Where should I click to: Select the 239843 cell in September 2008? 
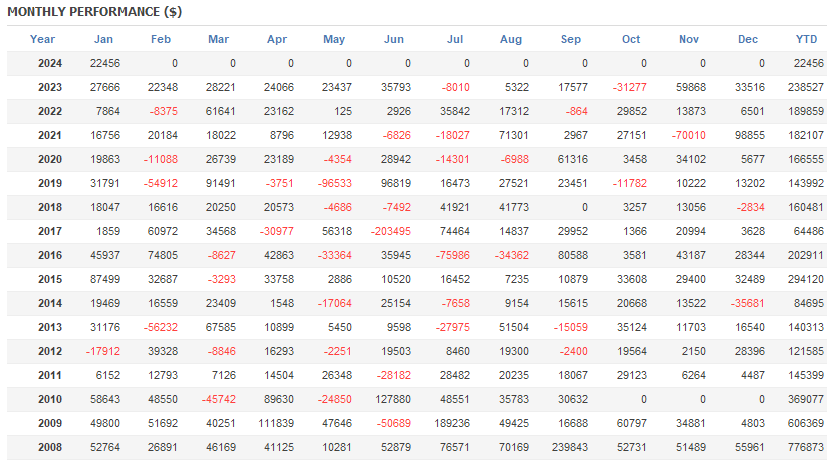567,447
